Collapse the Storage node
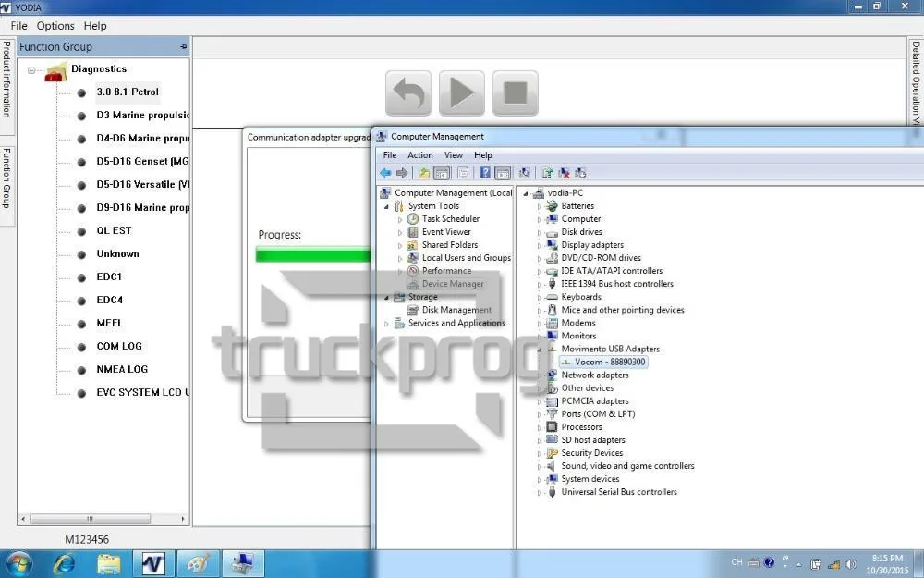Image resolution: width=924 pixels, height=578 pixels. (x=386, y=297)
